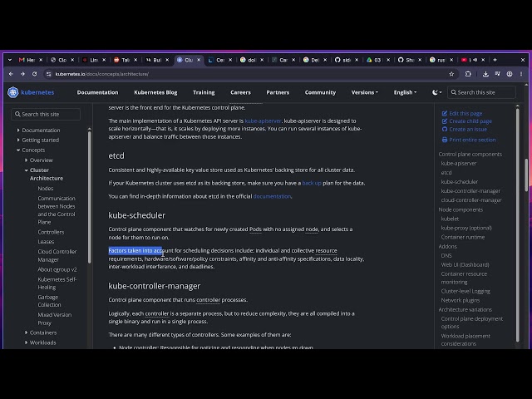
Task: Click the Create an issue GitHub icon
Action: (x=445, y=130)
